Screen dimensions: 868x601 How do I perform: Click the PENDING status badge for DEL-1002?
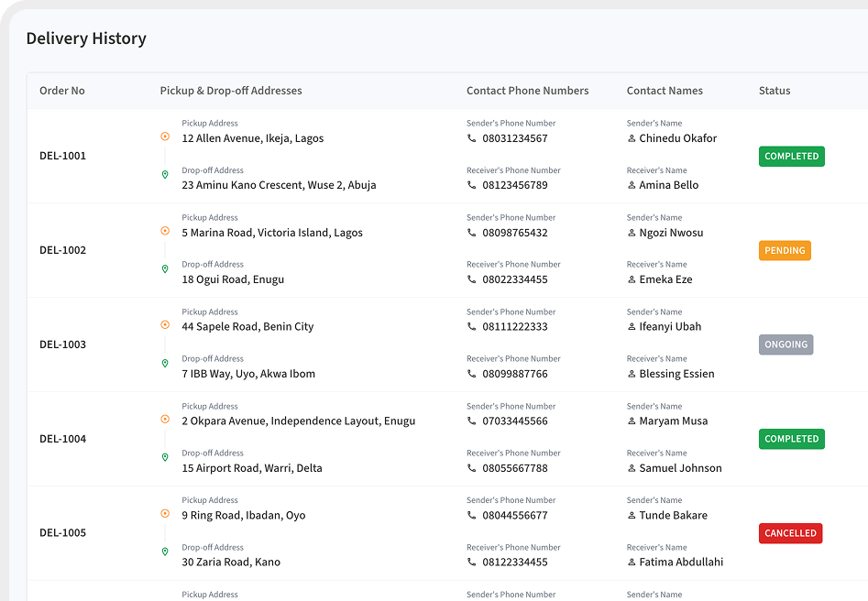point(785,250)
